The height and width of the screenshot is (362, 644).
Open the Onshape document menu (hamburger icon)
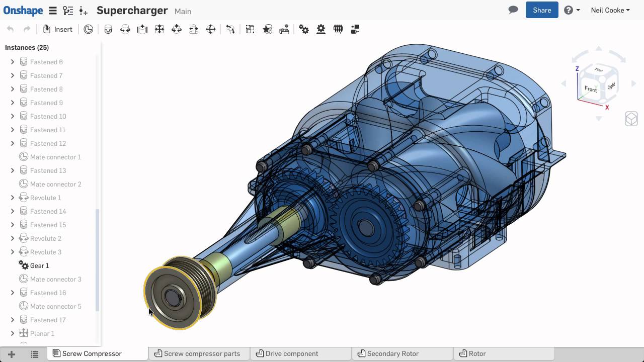pos(53,11)
